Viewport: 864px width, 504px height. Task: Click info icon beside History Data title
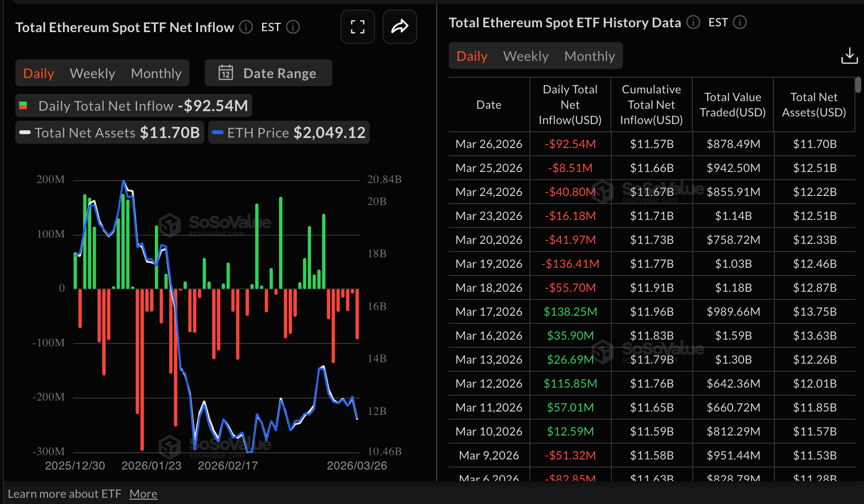click(693, 23)
